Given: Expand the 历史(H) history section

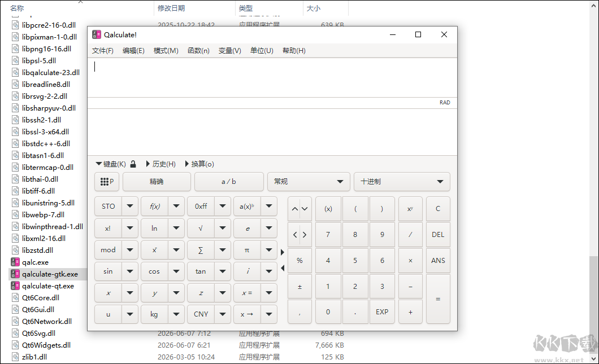Looking at the screenshot, I should coord(161,164).
